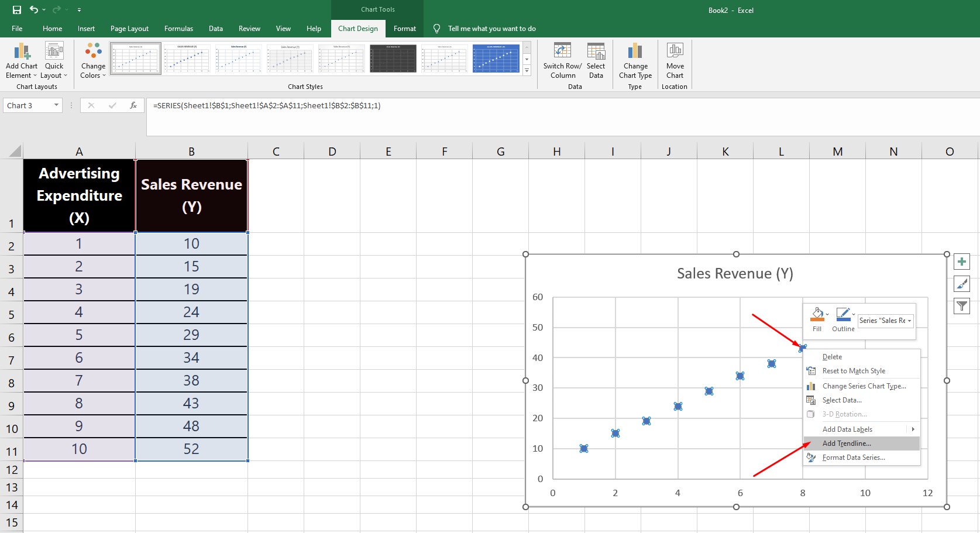Image resolution: width=980 pixels, height=533 pixels.
Task: Click the Change Chart Type ribbon icon
Action: tap(635, 51)
